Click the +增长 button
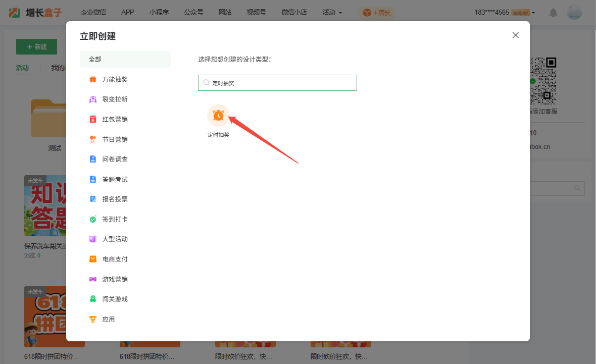The height and width of the screenshot is (364, 596). (x=377, y=13)
